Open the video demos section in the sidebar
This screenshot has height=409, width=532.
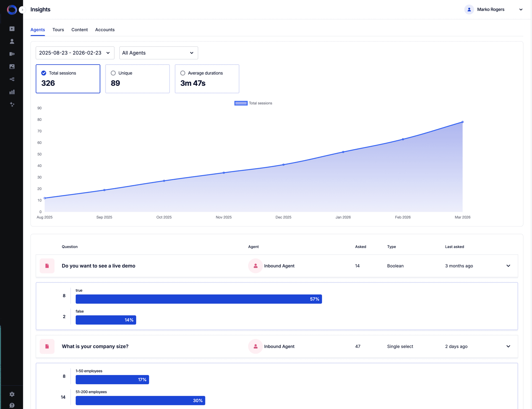click(12, 28)
